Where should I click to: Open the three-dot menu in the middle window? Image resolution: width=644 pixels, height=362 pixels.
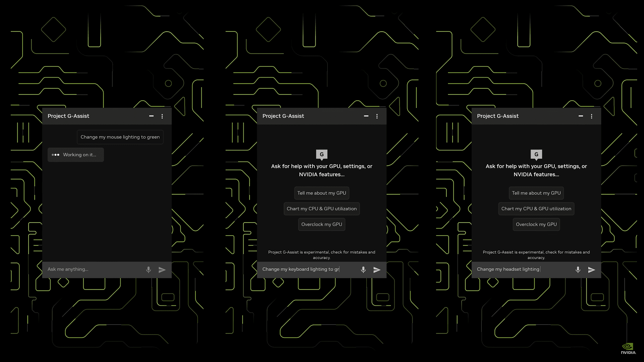pos(377,116)
